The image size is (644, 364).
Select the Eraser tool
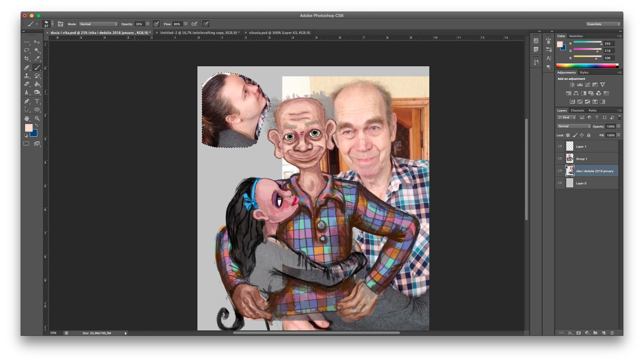coord(27,84)
